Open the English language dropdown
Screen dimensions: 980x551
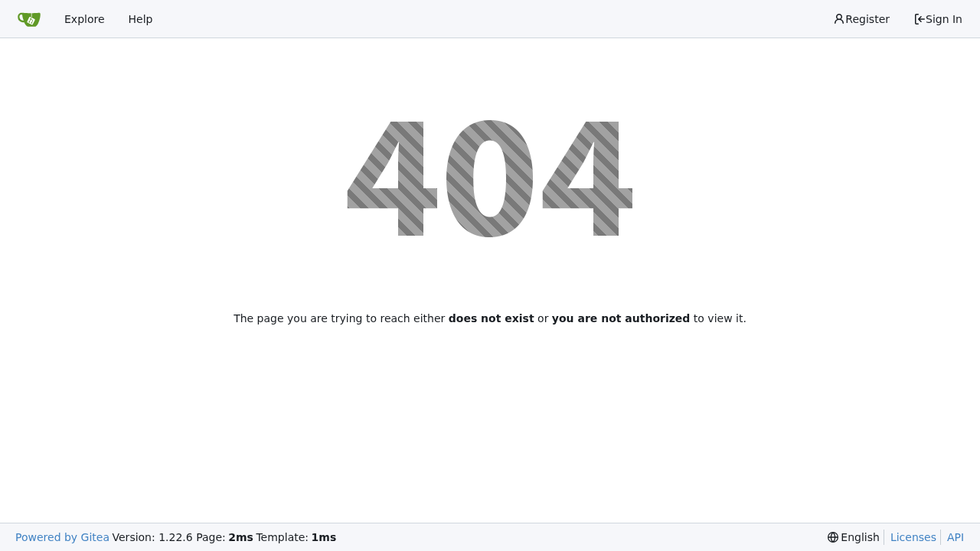coord(854,537)
